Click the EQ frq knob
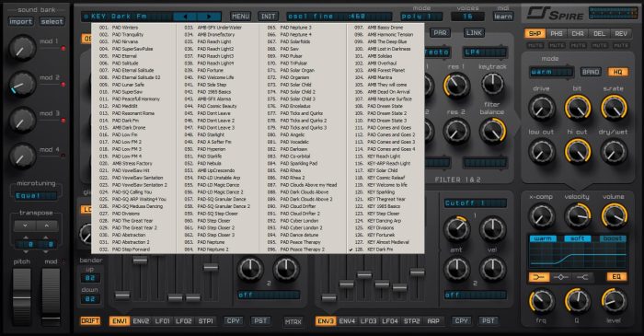The width and height of the screenshot is (644, 336). pyautogui.click(x=541, y=301)
